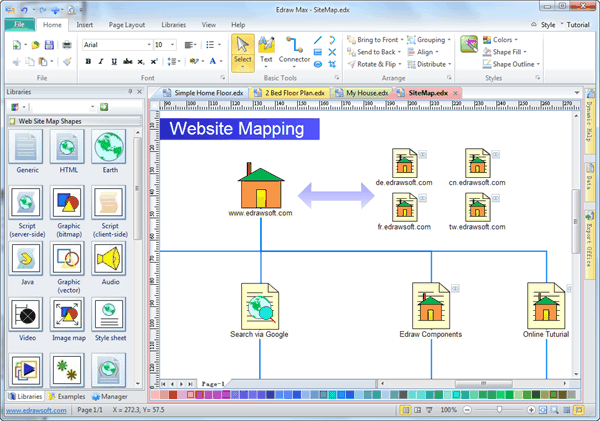Click the Print icon
This screenshot has width=600, height=421.
pos(67,45)
